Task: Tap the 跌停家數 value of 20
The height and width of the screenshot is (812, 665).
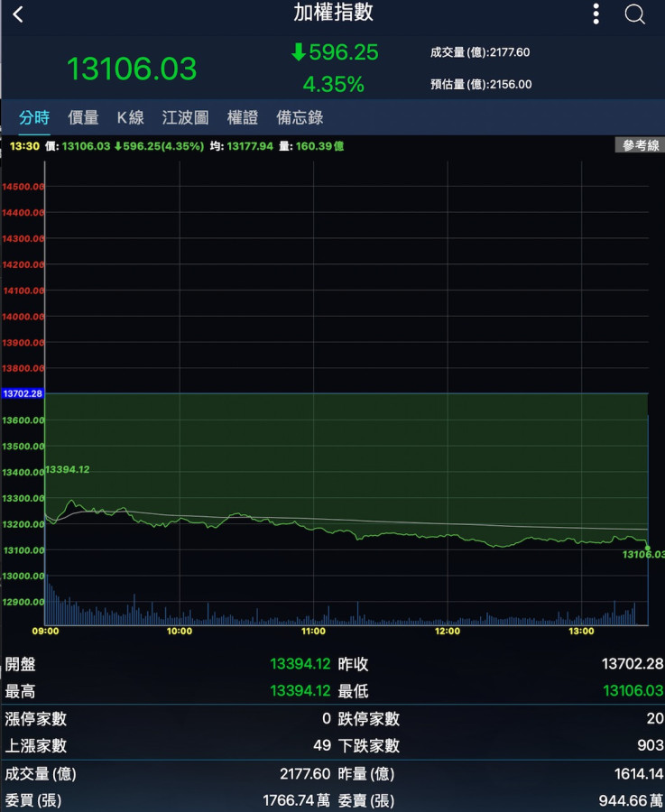Action: pos(654,719)
